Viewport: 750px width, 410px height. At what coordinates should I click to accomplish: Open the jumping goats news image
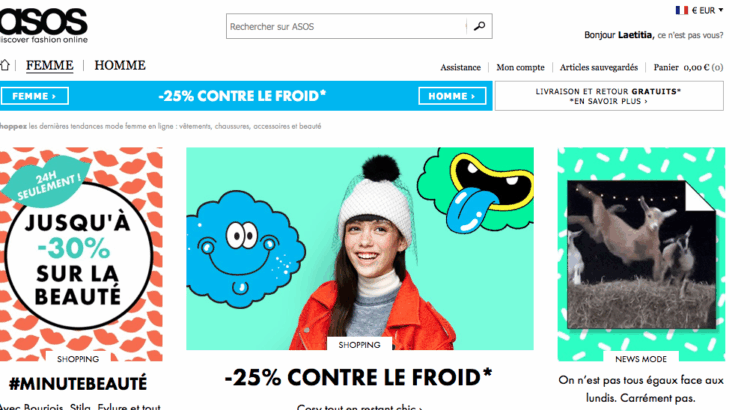(641, 254)
